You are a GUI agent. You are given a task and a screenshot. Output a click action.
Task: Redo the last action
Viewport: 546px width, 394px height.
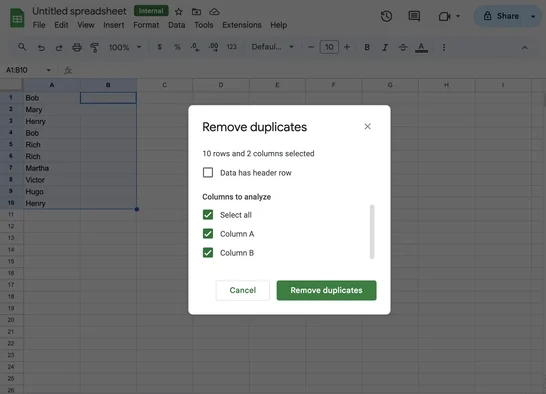pyautogui.click(x=59, y=47)
